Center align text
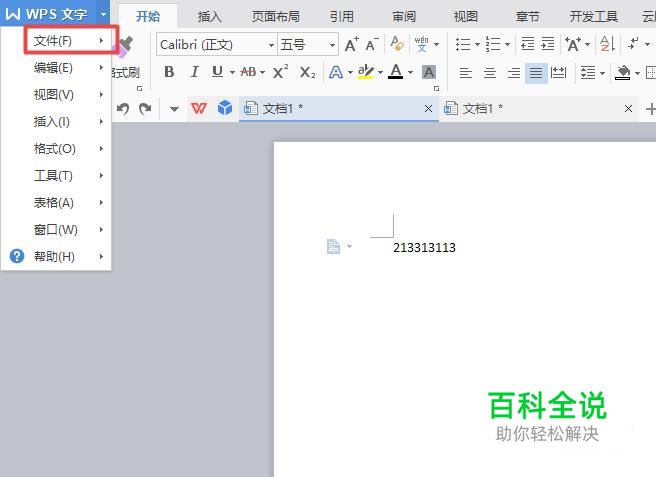Image resolution: width=656 pixels, height=477 pixels. [490, 73]
